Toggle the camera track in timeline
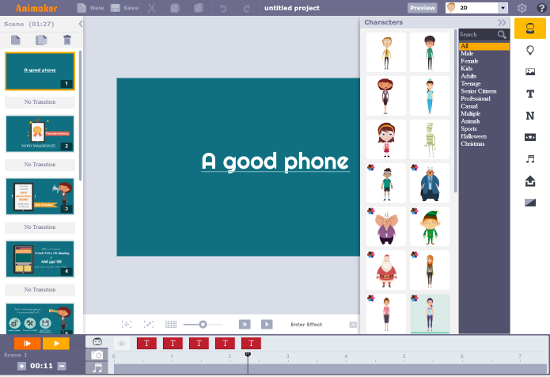Viewport: 550px width, 377px height. pos(97,355)
